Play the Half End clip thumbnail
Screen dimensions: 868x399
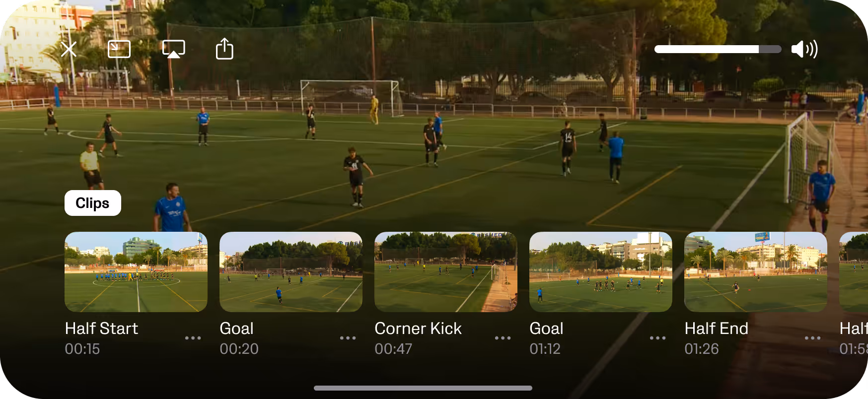pyautogui.click(x=756, y=272)
